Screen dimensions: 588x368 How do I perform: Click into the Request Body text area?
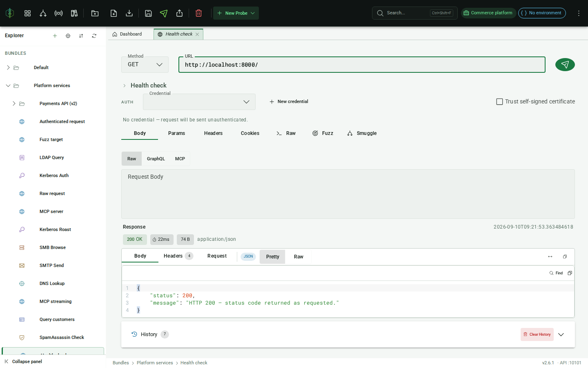[x=348, y=194]
